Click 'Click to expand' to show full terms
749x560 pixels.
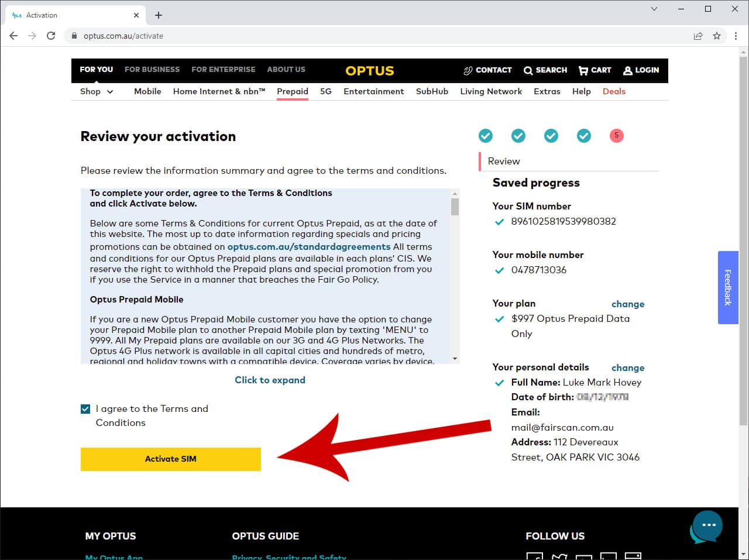(x=270, y=380)
